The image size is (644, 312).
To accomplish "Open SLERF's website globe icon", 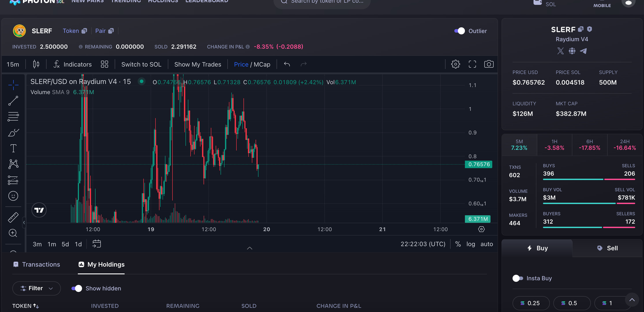I will pyautogui.click(x=572, y=51).
